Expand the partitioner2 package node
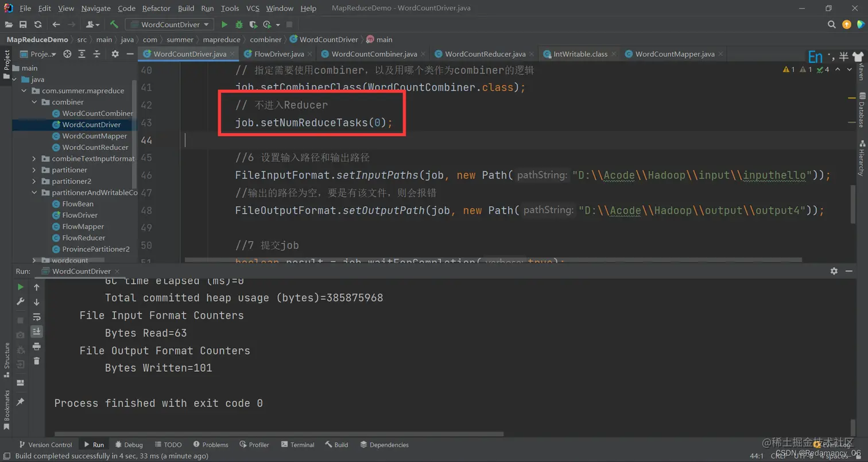Viewport: 868px width, 462px height. point(34,181)
